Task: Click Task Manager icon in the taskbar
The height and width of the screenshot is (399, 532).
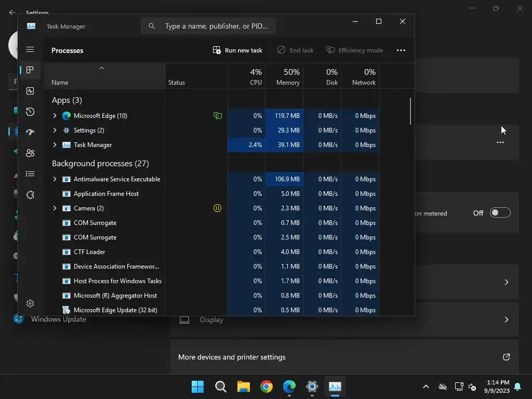Action: click(335, 387)
